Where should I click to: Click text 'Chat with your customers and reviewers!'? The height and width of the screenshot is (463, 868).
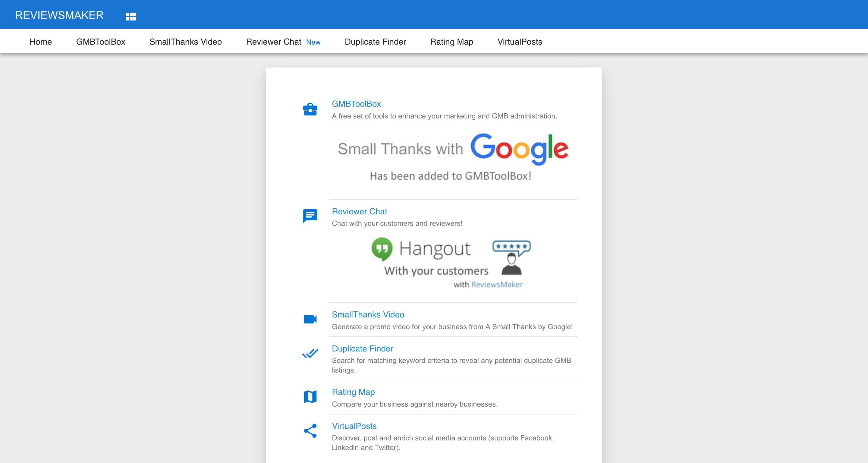click(x=397, y=223)
